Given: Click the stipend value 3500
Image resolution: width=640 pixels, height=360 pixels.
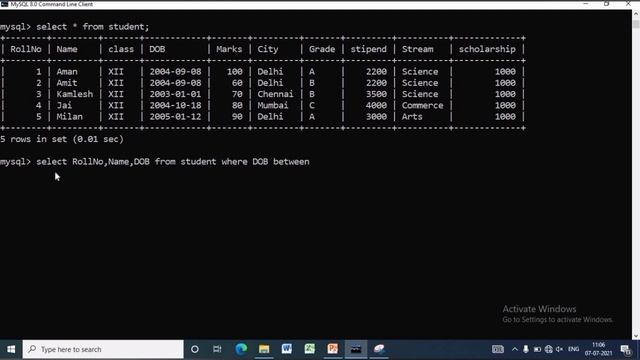Looking at the screenshot, I should tap(376, 94).
